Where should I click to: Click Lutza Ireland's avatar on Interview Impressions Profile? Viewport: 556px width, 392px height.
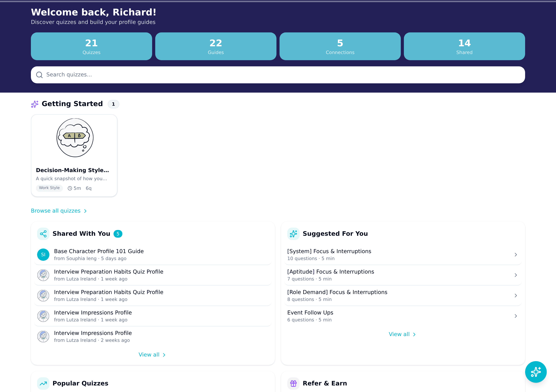43,316
